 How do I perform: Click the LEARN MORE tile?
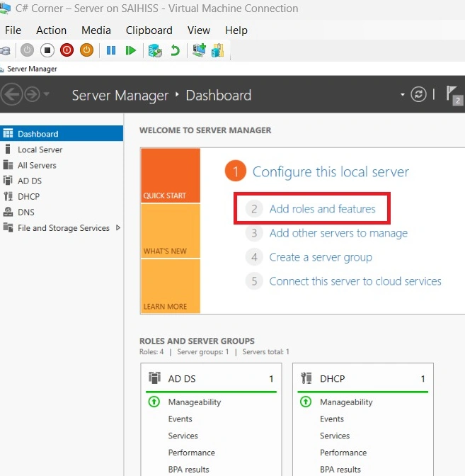click(x=171, y=286)
